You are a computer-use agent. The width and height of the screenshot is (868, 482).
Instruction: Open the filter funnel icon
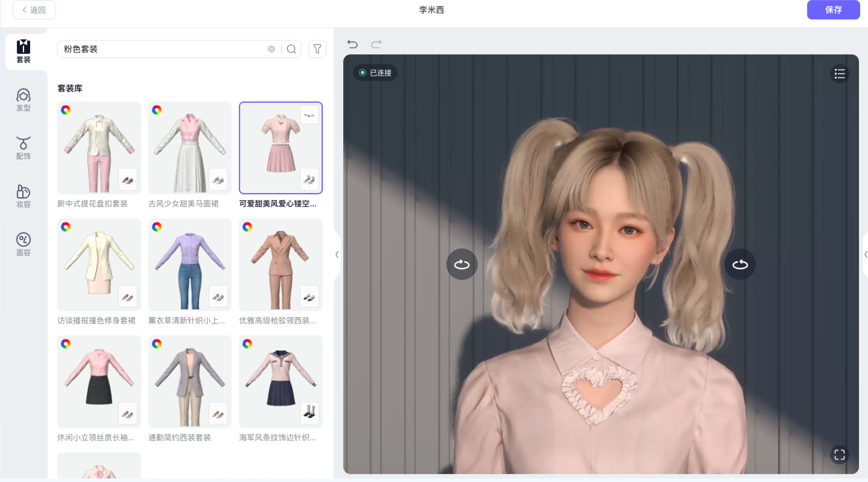point(317,49)
